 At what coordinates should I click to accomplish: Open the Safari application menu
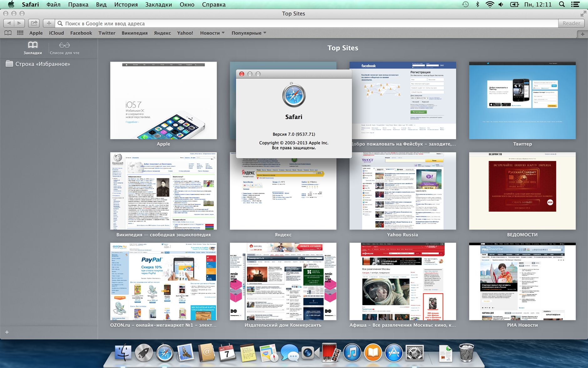30,4
